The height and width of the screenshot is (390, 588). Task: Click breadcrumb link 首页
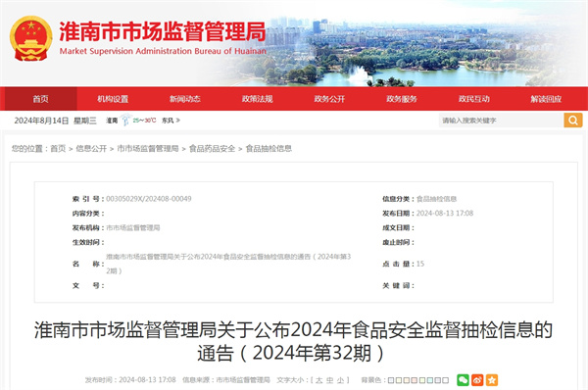coord(58,149)
